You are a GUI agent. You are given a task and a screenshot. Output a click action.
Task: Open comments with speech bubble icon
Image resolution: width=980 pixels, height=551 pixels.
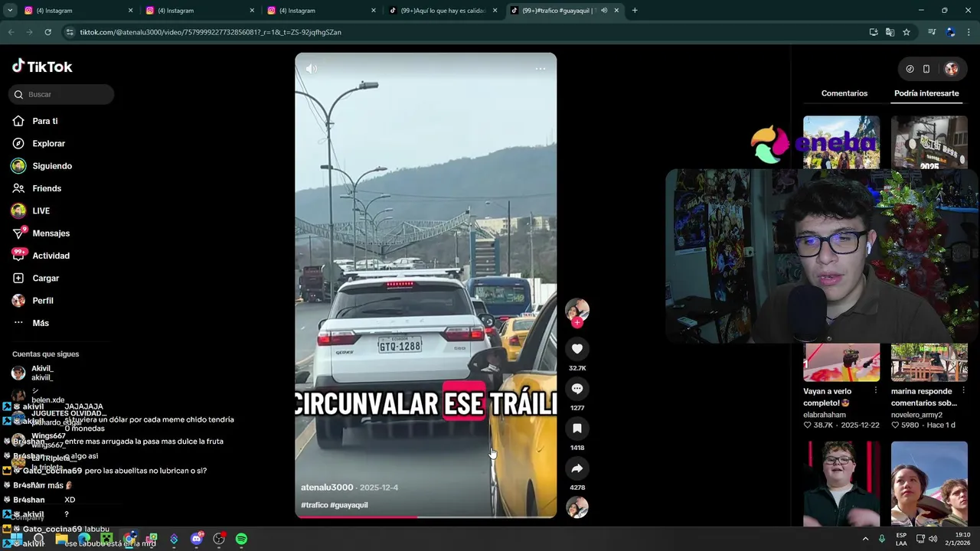[577, 389]
